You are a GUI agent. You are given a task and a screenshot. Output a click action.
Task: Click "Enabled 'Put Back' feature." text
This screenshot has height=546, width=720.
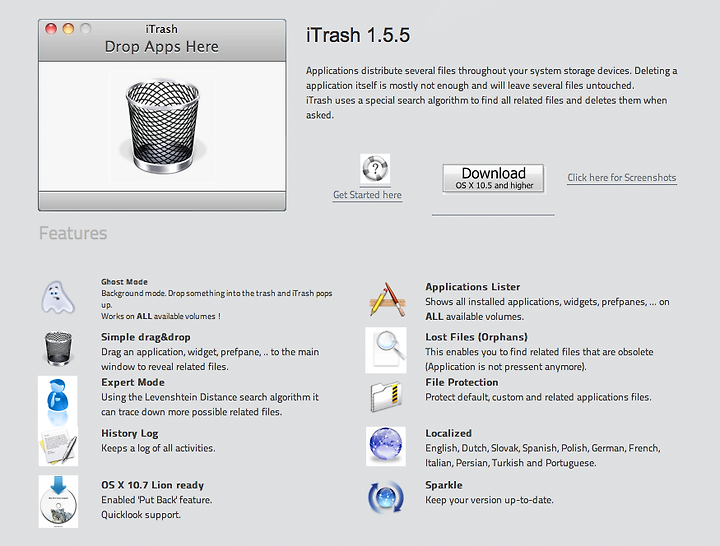pyautogui.click(x=157, y=500)
